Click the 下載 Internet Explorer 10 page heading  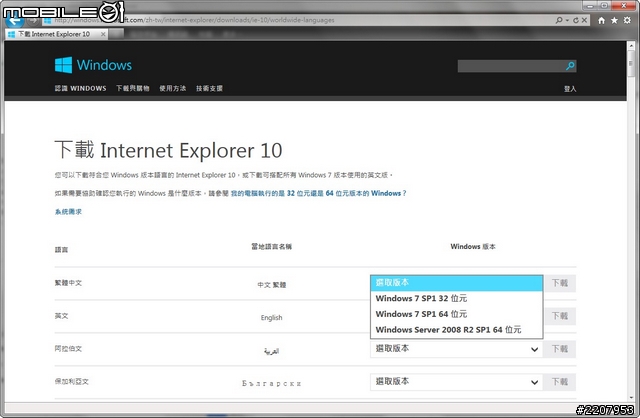coord(168,150)
